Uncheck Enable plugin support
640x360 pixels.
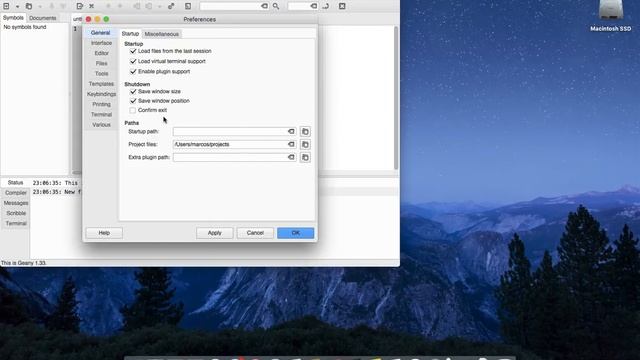(x=133, y=71)
